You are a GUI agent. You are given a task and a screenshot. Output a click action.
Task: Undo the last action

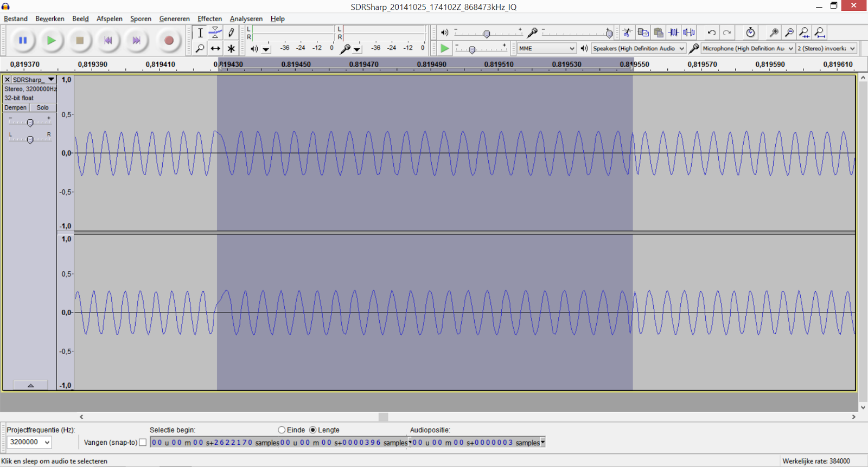pyautogui.click(x=712, y=33)
